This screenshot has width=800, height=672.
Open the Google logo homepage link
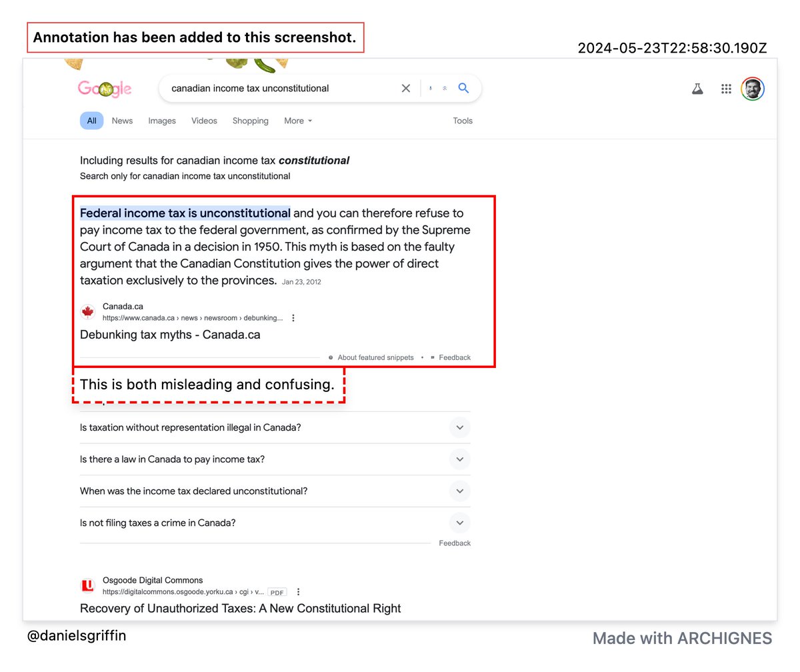pyautogui.click(x=105, y=88)
